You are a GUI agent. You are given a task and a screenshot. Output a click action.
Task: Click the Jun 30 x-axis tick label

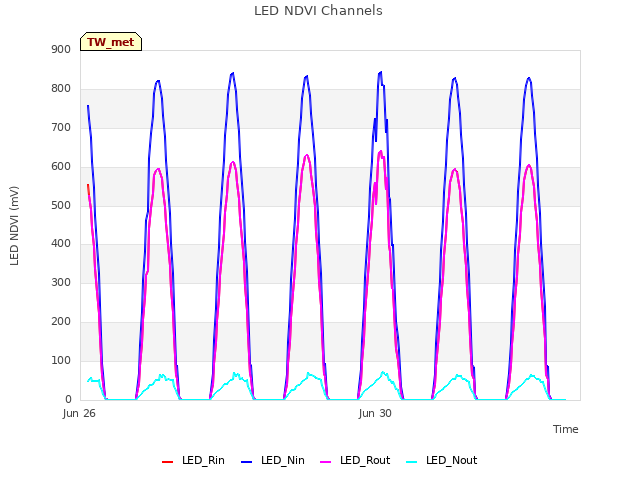[x=375, y=413]
